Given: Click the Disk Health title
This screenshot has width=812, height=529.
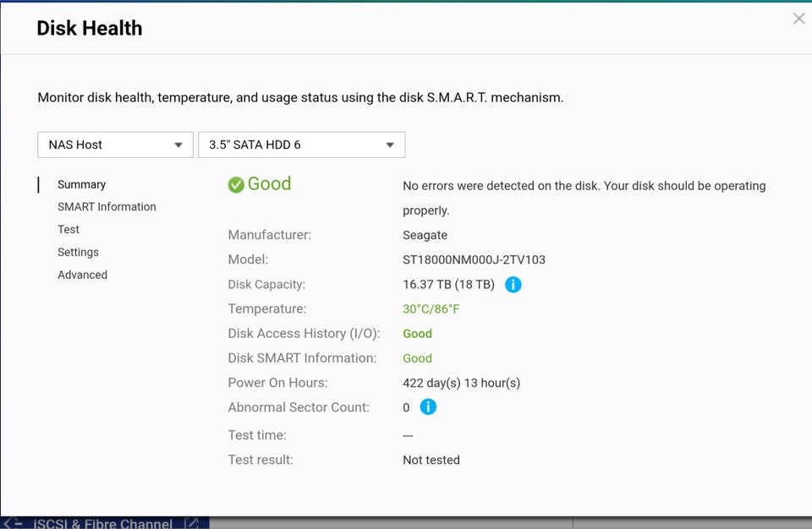Looking at the screenshot, I should point(90,28).
